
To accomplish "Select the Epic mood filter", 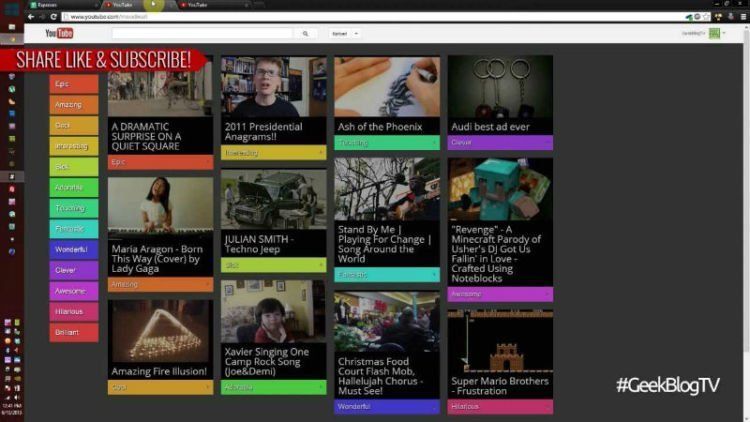I will coord(74,84).
